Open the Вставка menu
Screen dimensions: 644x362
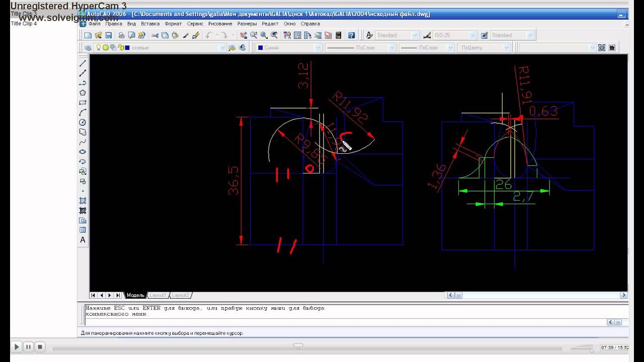tap(150, 24)
